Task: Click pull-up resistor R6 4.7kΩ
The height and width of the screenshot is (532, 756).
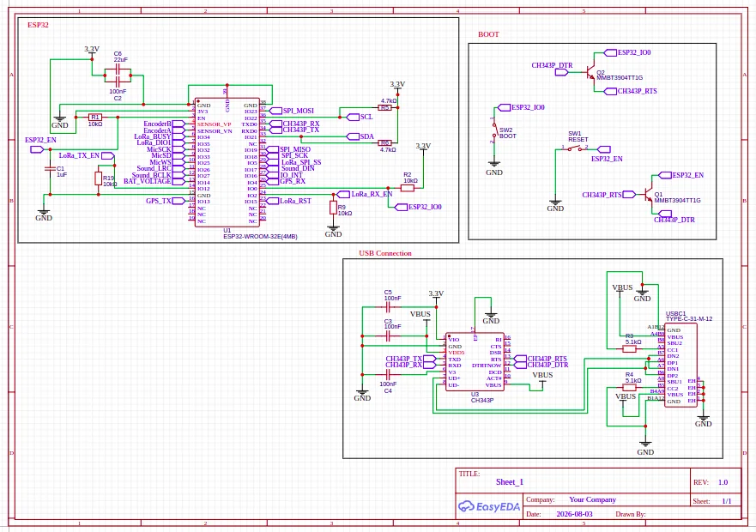Action: click(385, 142)
